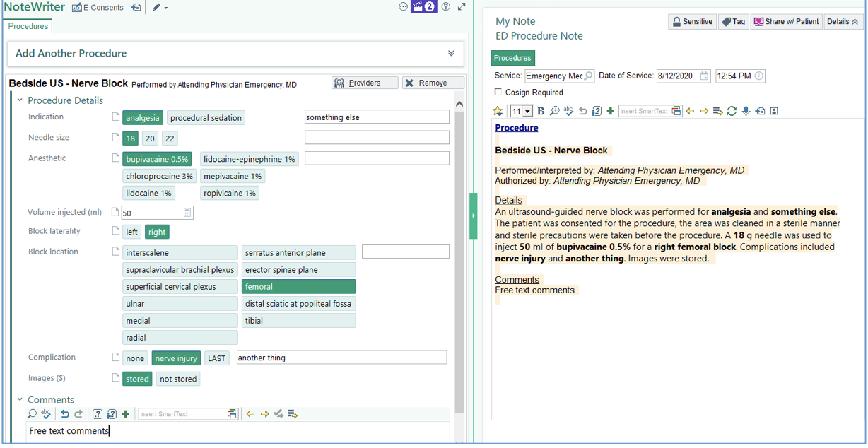Remove the Bedside US Nerve Block procedure
The image size is (868, 448).
433,83
